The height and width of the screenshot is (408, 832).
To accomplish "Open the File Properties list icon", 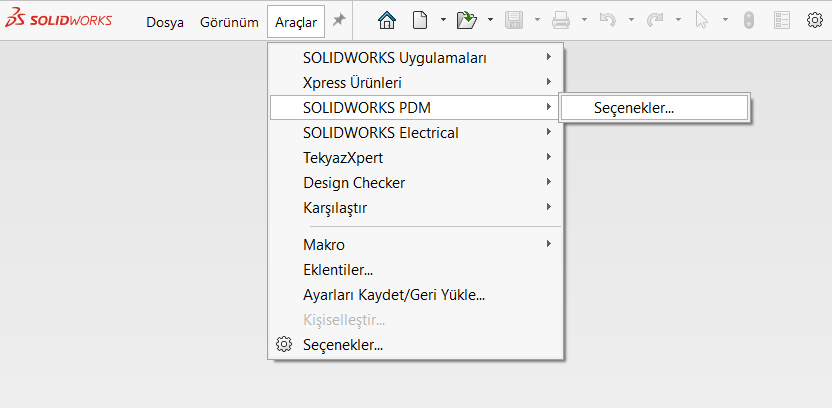I will pos(782,20).
